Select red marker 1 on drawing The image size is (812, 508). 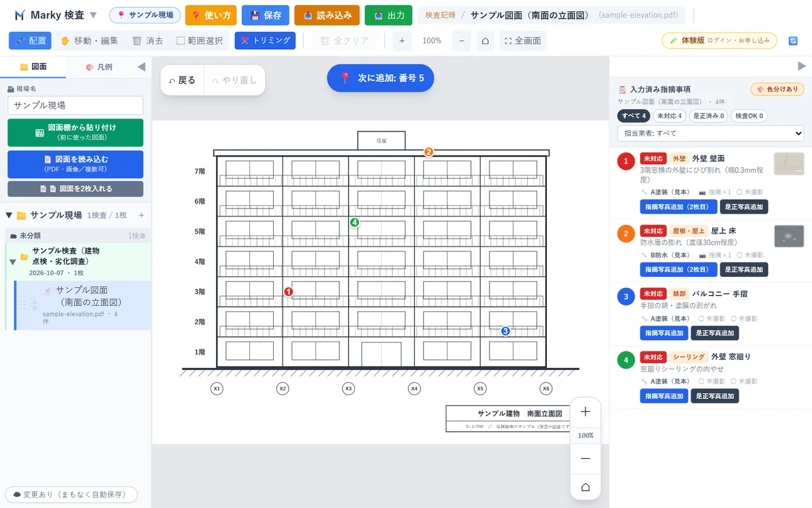[x=288, y=291]
